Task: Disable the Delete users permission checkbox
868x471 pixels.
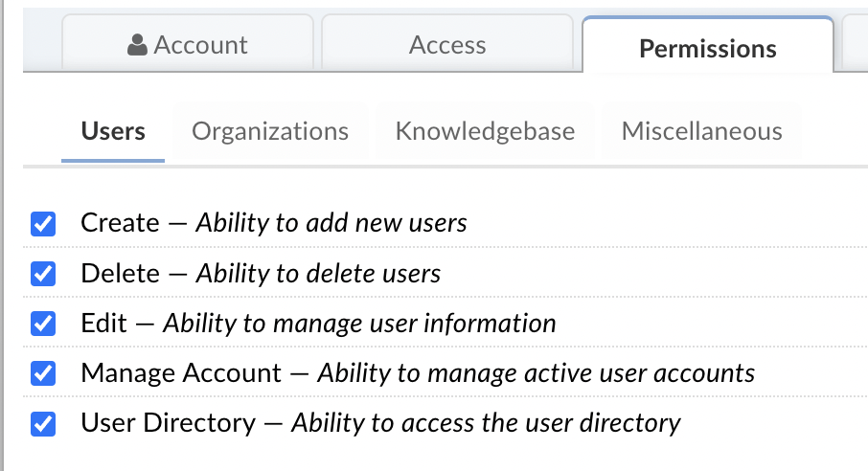Action: [x=43, y=274]
